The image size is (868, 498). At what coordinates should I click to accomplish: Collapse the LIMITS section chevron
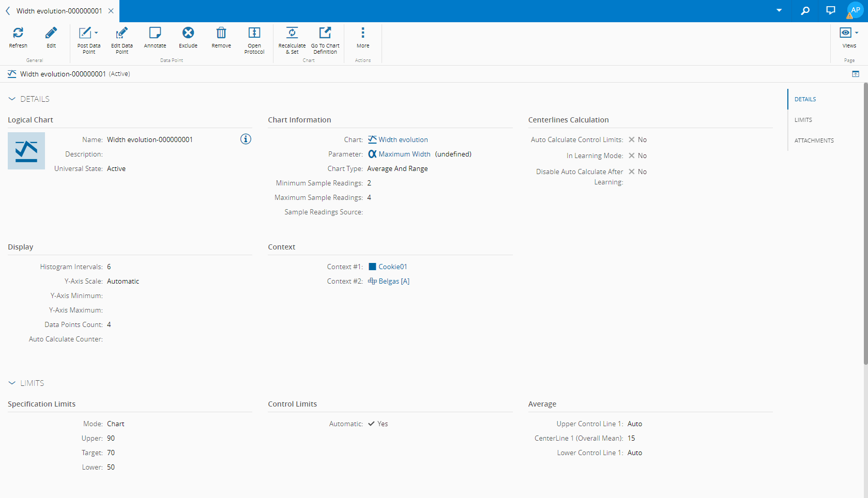pos(12,383)
